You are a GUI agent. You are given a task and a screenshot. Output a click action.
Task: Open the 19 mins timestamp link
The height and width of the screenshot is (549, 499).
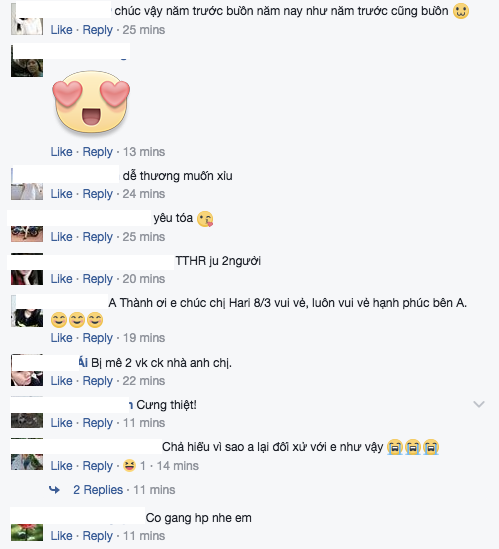144,338
